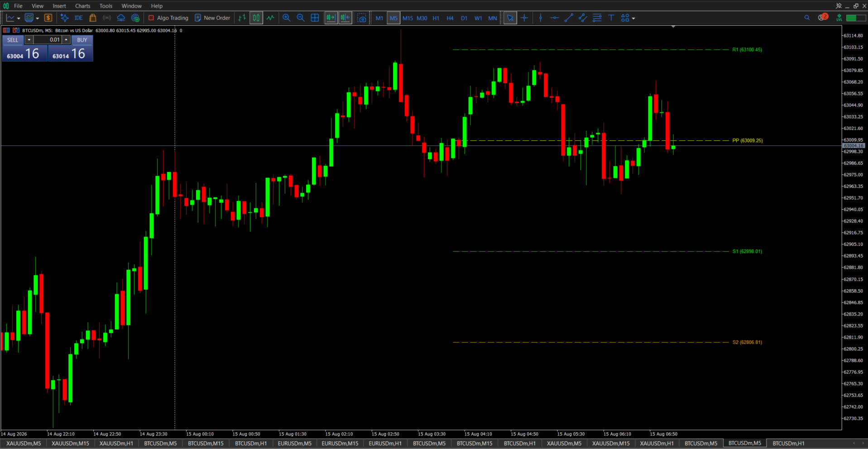Open the Insert menu
This screenshot has height=449, width=868.
[x=59, y=6]
